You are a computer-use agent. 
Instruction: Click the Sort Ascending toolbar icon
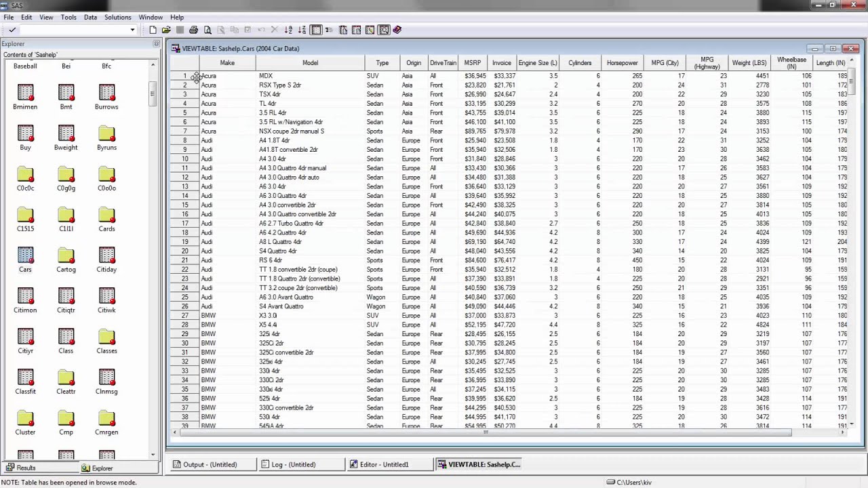pos(288,30)
